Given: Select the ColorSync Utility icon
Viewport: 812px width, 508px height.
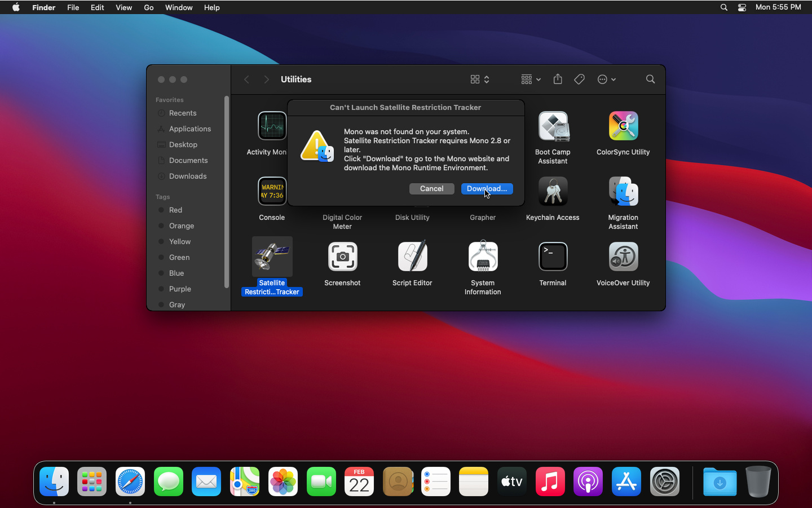Looking at the screenshot, I should (623, 126).
